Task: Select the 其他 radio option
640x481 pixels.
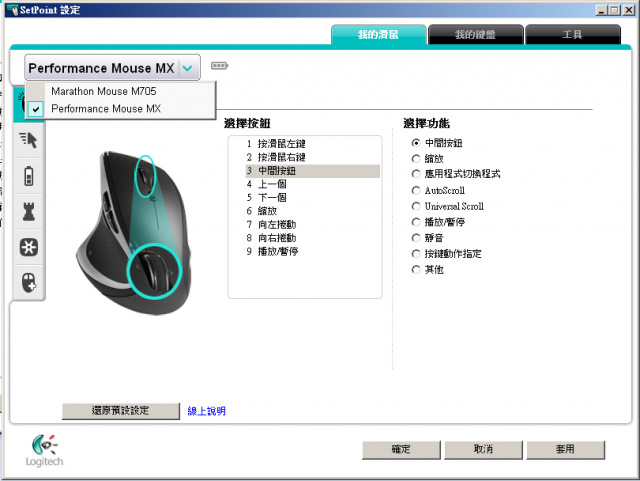Action: [x=416, y=269]
